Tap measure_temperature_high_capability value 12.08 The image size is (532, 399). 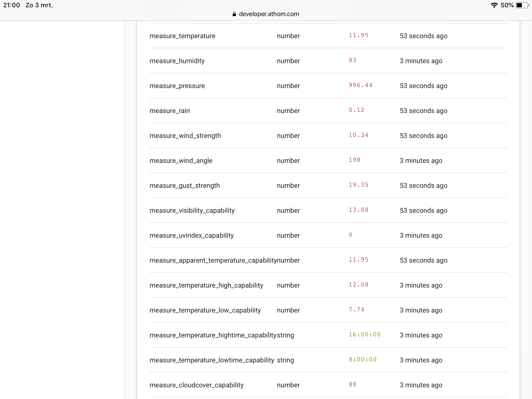358,285
